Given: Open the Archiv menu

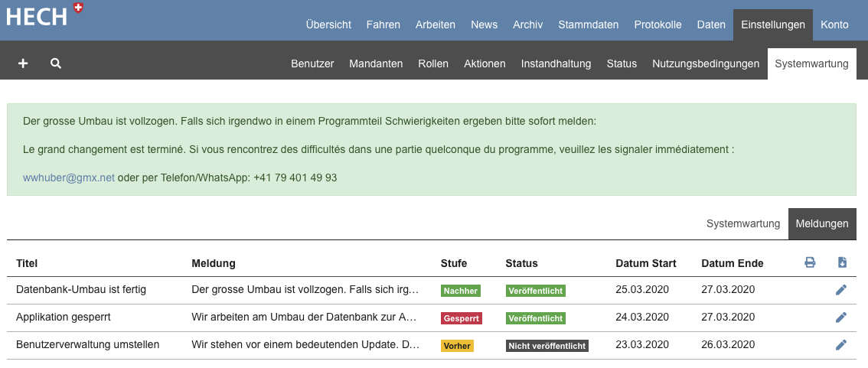Looking at the screenshot, I should (527, 24).
